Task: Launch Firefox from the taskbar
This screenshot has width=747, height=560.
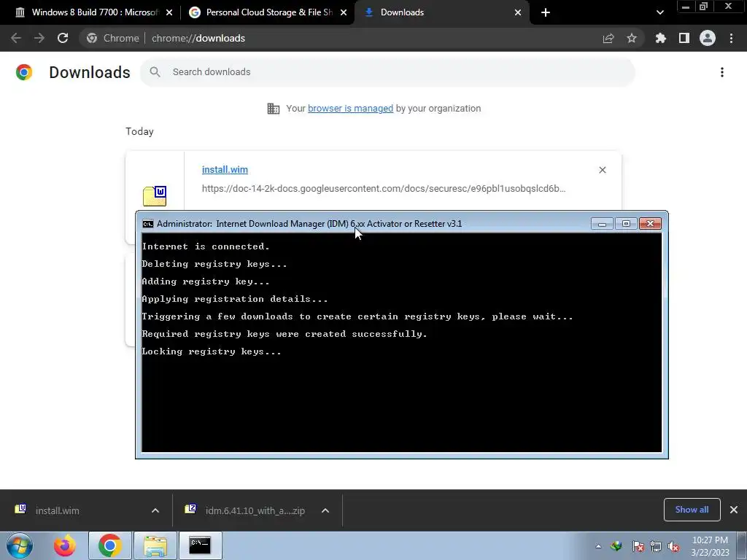Action: point(65,545)
